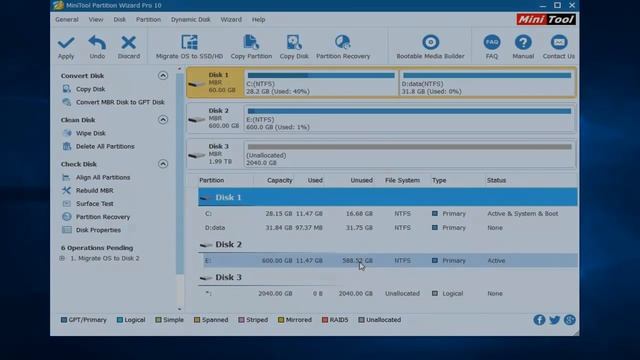Viewport: 640px width, 360px height.
Task: Open the FAQ icon
Action: [x=492, y=42]
